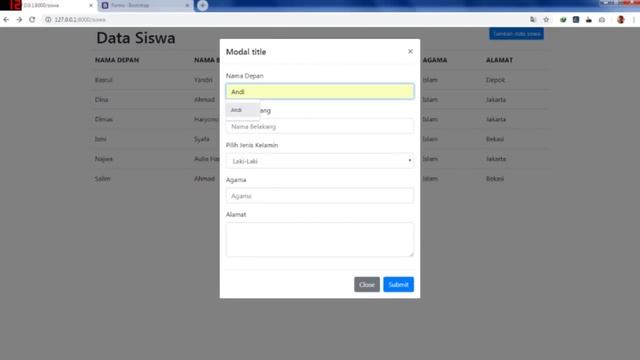Viewport: 640px width, 360px height.
Task: Click the black cloud-shaped extension icon
Action: [589, 20]
